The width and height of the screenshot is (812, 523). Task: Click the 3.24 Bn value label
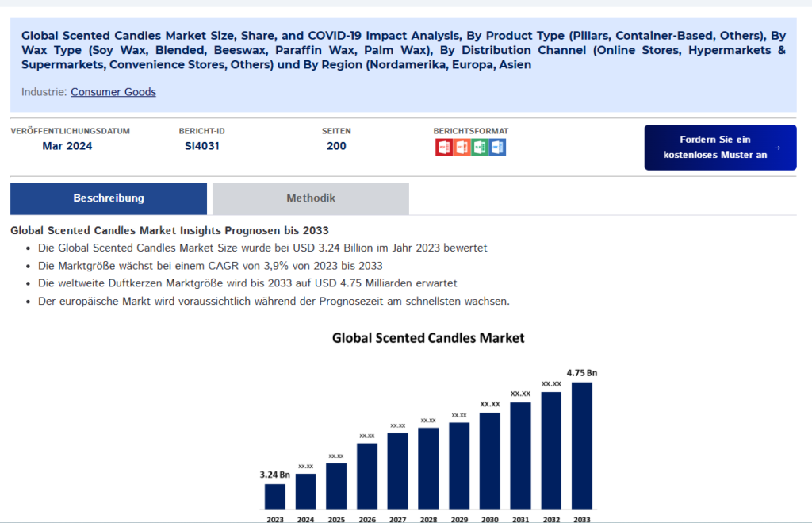point(275,475)
